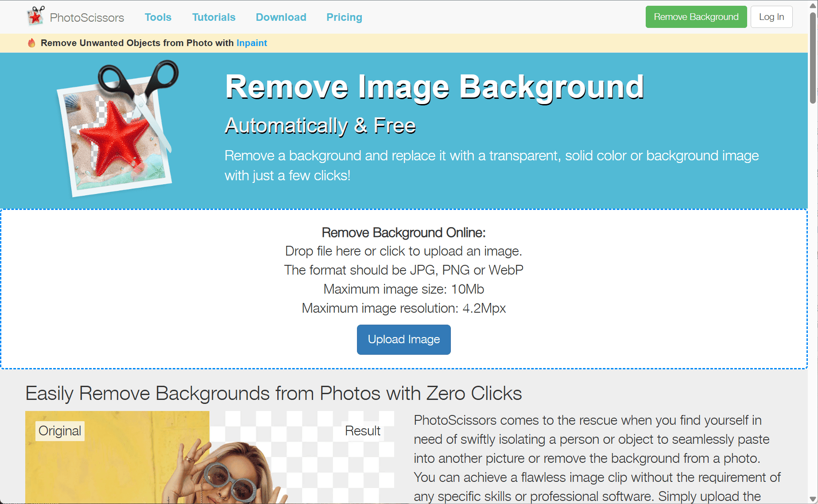The height and width of the screenshot is (504, 818).
Task: Click the 'Drop file here' text in upload zone
Action: pos(403,251)
